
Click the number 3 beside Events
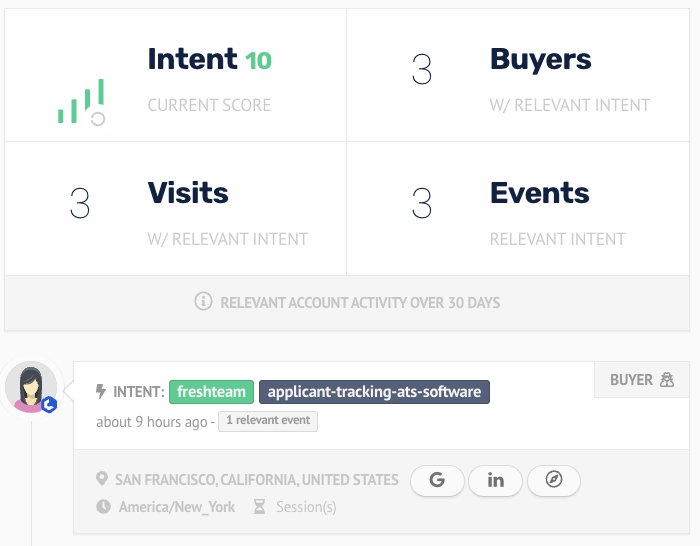click(422, 203)
